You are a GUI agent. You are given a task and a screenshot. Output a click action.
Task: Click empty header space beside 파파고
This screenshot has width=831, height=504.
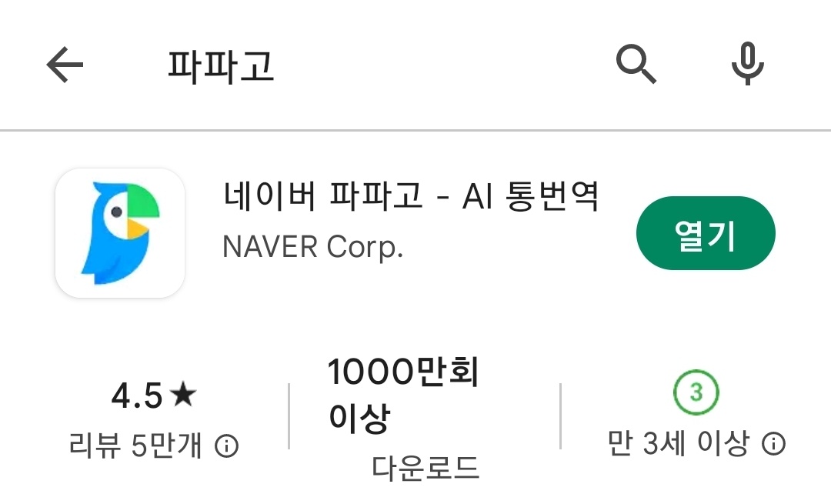(440, 65)
